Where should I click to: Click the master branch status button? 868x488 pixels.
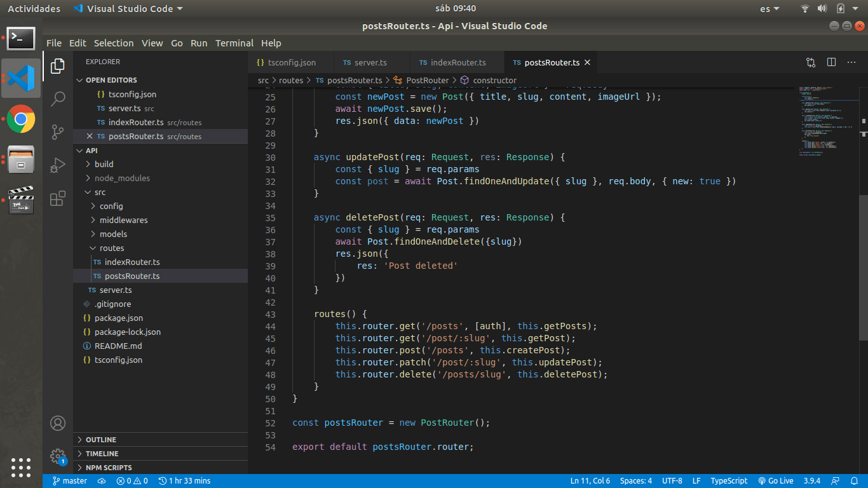pyautogui.click(x=70, y=481)
